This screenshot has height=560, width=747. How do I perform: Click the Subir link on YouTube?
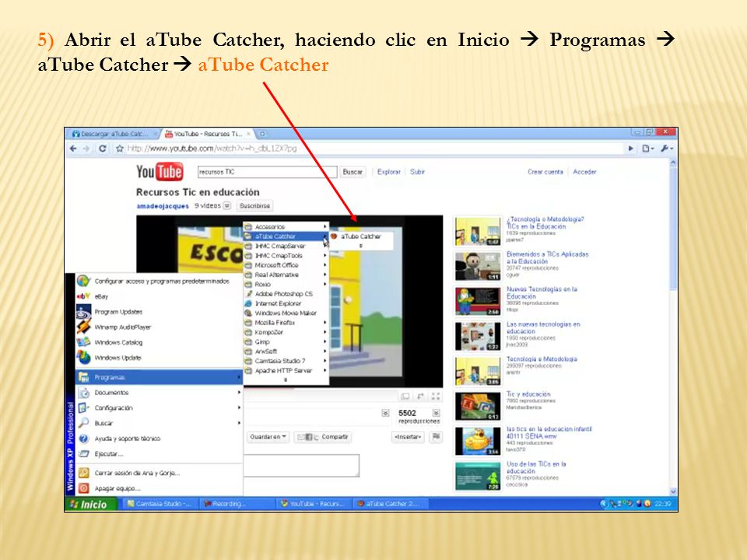417,172
